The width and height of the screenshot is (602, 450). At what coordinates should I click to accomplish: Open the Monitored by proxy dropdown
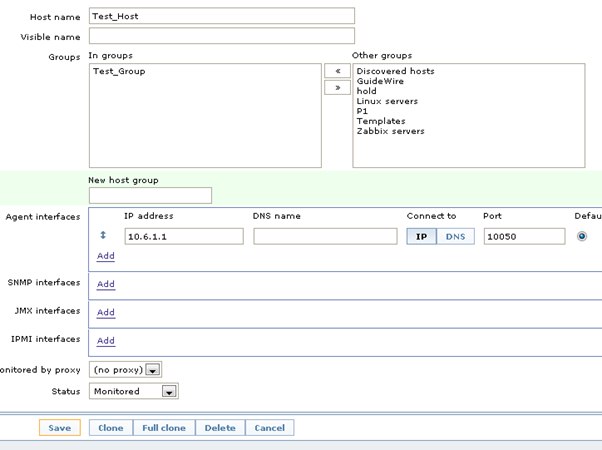tap(125, 370)
